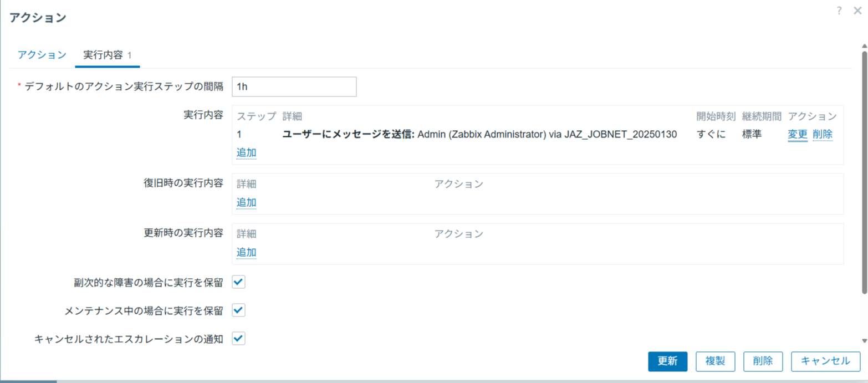Click the vertical scrollbar thumb

864,166
